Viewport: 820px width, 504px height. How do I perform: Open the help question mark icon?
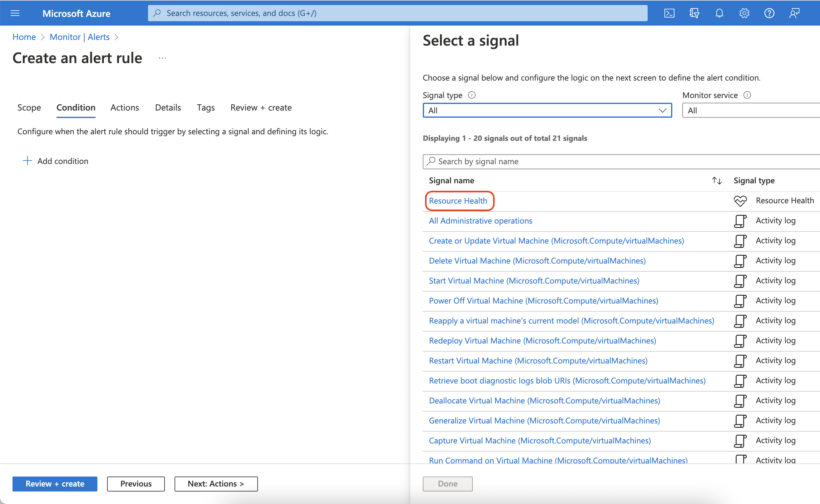(x=769, y=13)
